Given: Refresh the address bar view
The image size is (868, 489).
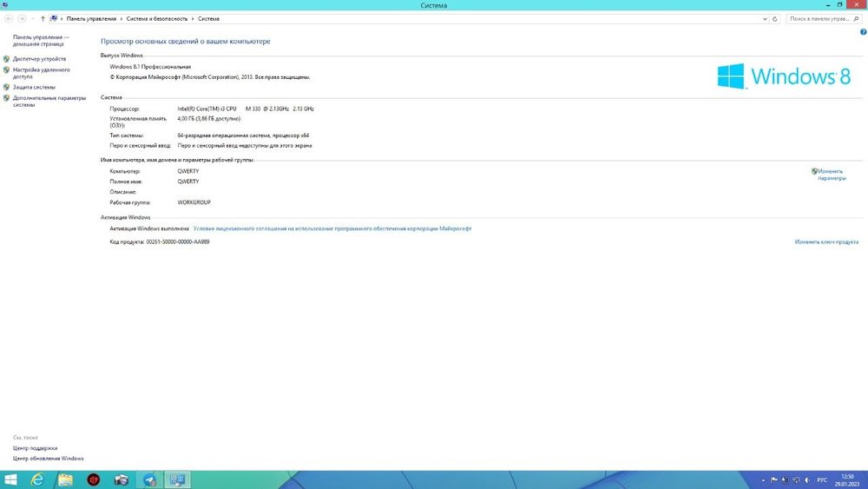Looking at the screenshot, I should point(775,19).
